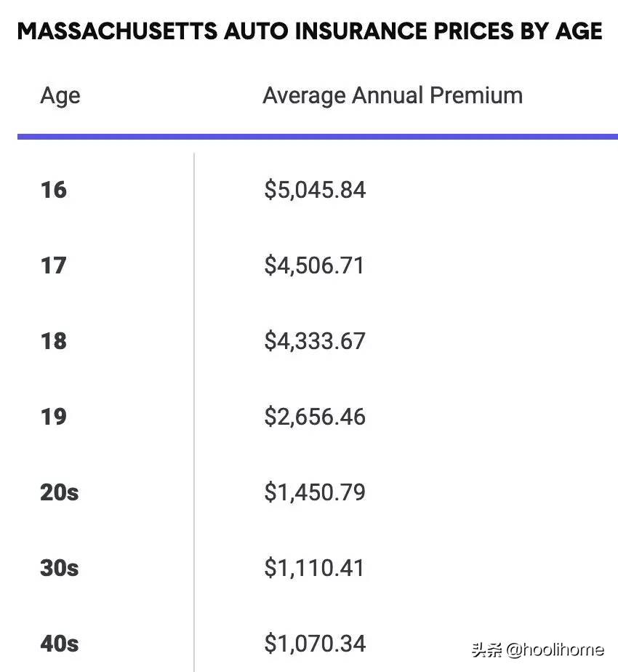Select the 20s age group label
This screenshot has width=618, height=672.
tap(59, 493)
